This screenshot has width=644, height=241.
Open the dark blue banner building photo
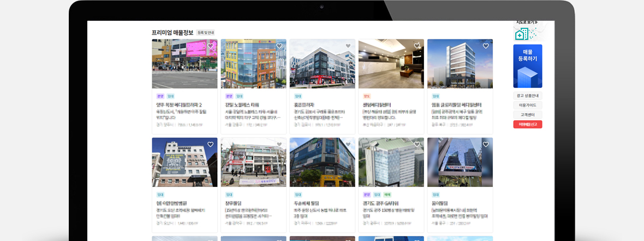[185, 162]
